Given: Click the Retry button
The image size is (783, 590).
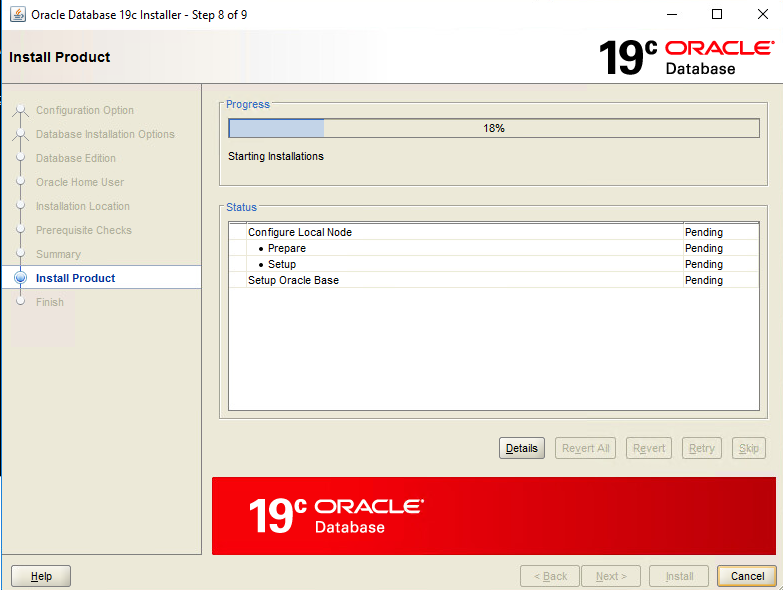Looking at the screenshot, I should (702, 448).
